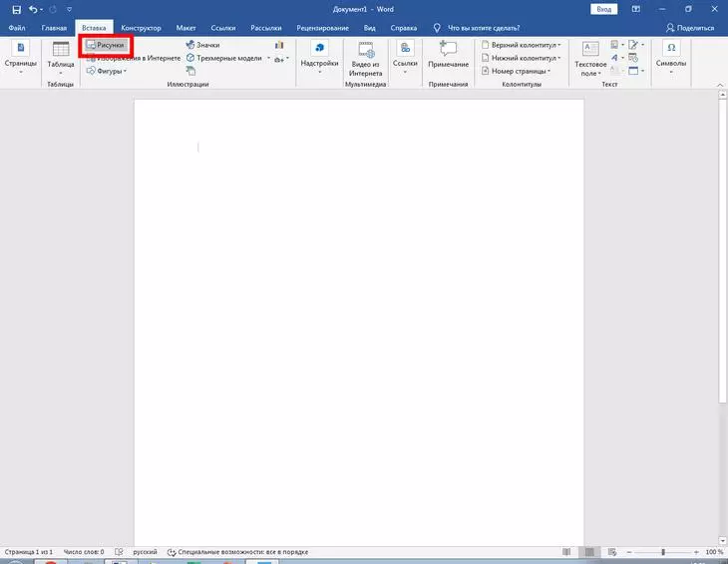Open the Справка tab
Image resolution: width=728 pixels, height=564 pixels.
(404, 28)
